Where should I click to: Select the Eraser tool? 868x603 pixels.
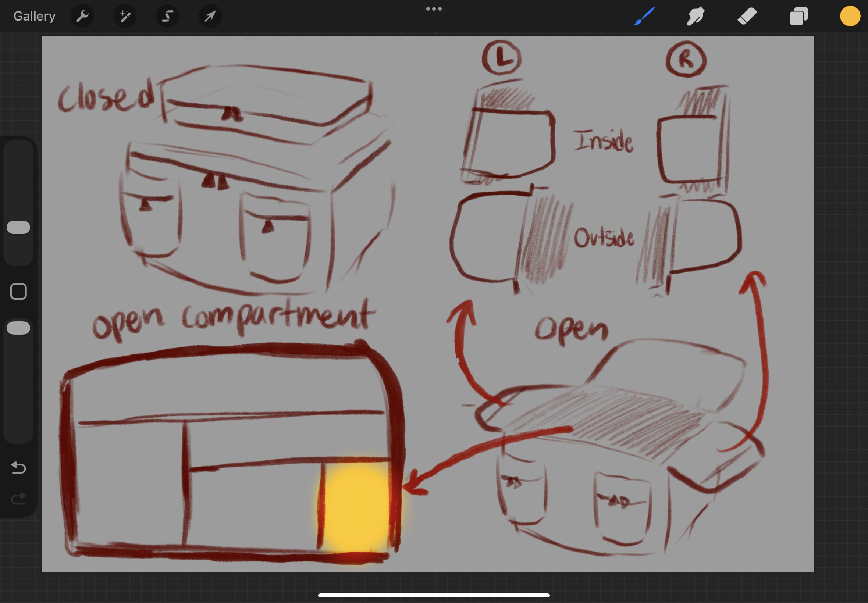point(747,16)
